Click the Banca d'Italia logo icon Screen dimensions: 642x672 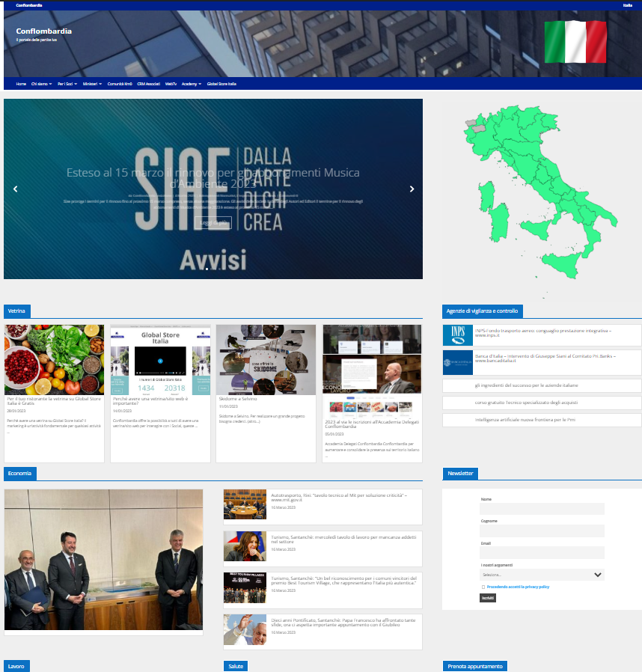[x=458, y=363]
